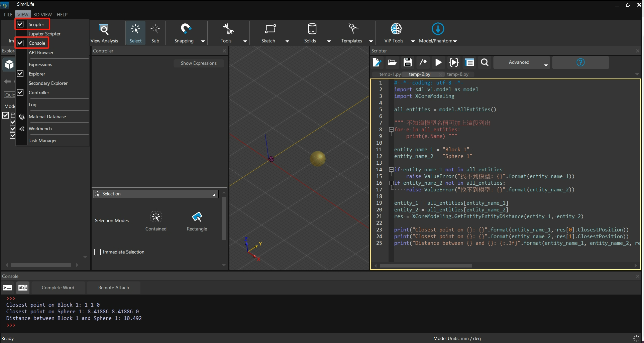This screenshot has height=343, width=644.
Task: Click the Model/Phantom download icon
Action: 438,29
